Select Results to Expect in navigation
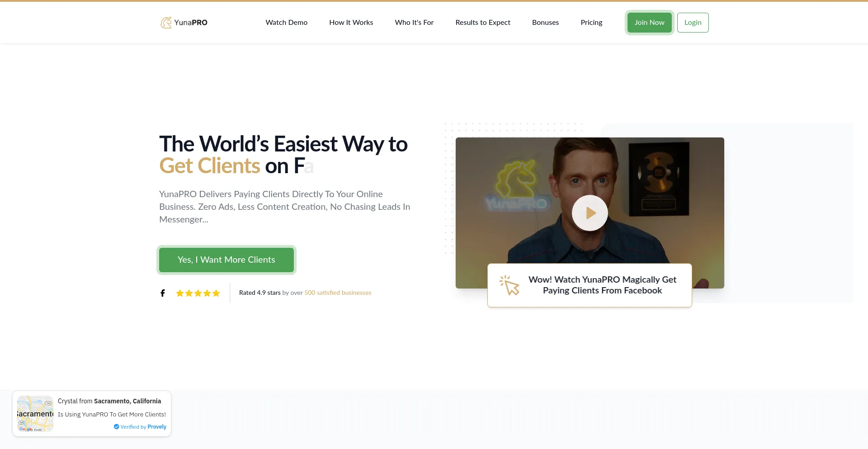This screenshot has height=449, width=868. click(482, 23)
